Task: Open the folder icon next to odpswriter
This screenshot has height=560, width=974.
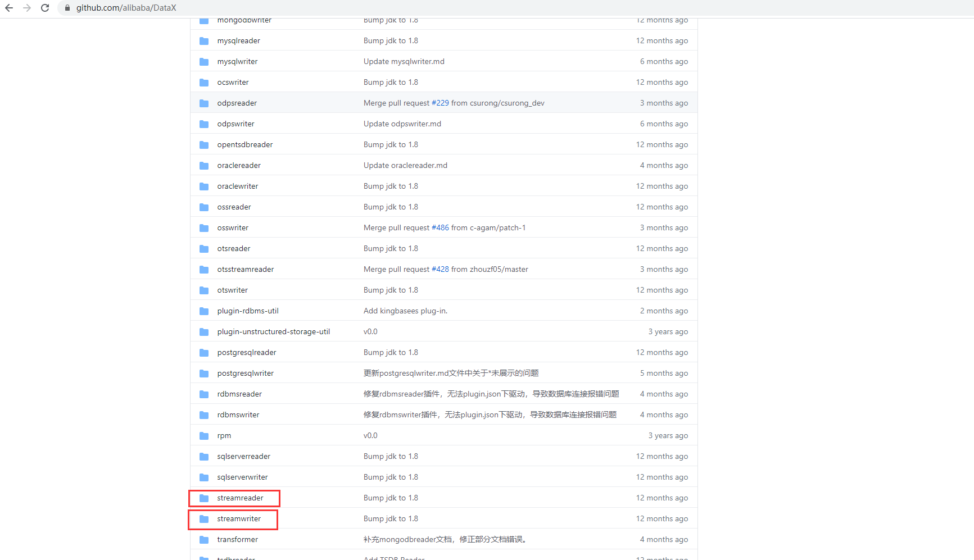Action: [204, 124]
